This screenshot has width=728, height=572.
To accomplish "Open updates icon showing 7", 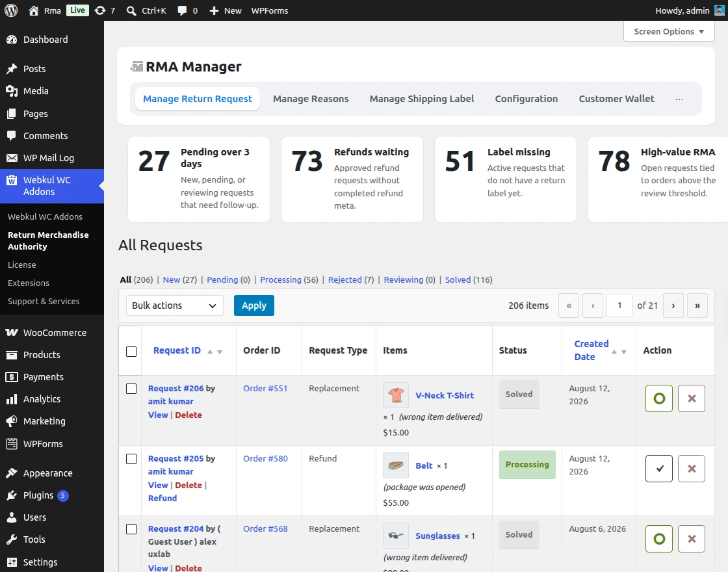I will (100, 10).
